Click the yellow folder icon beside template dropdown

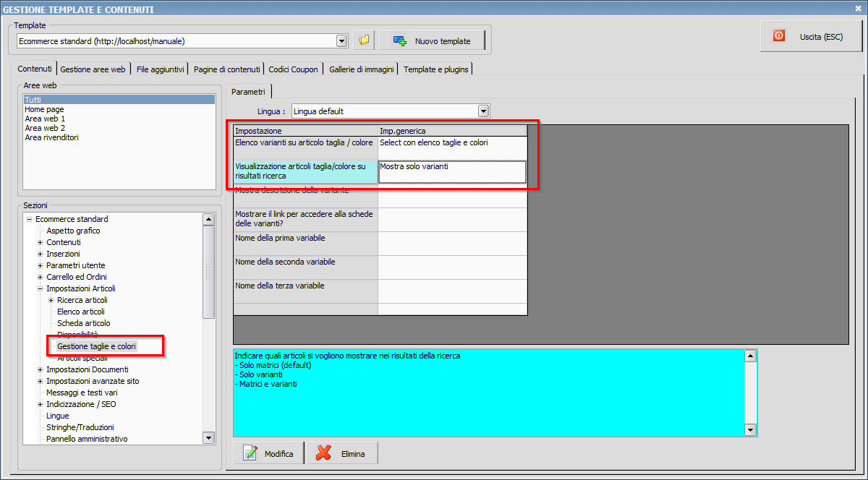coord(364,40)
